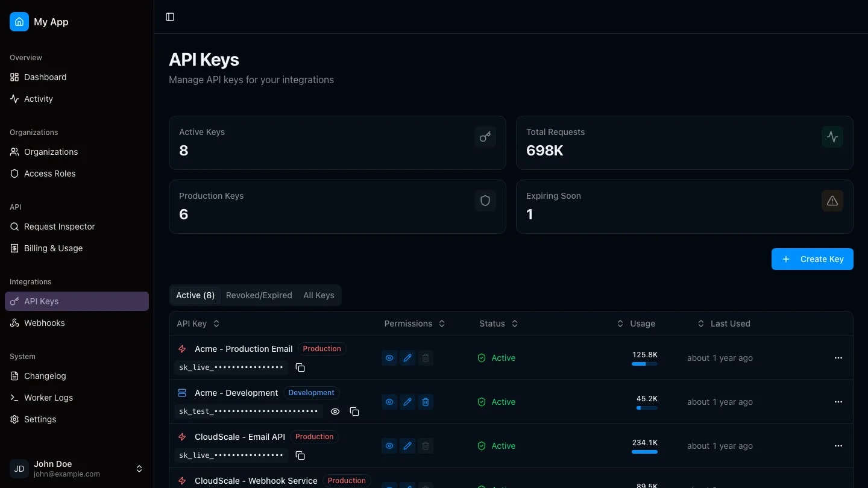Open Billing & Usage page

click(52, 248)
